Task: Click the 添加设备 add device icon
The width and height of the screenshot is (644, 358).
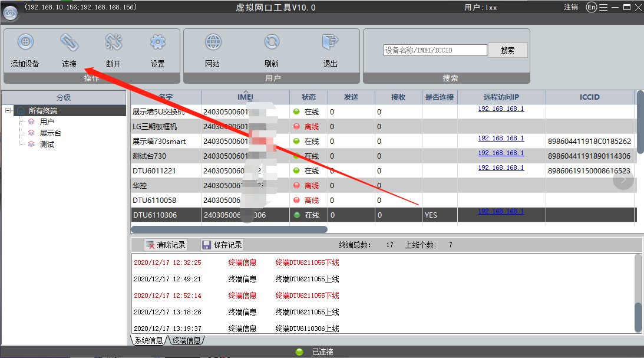Action: (25, 42)
